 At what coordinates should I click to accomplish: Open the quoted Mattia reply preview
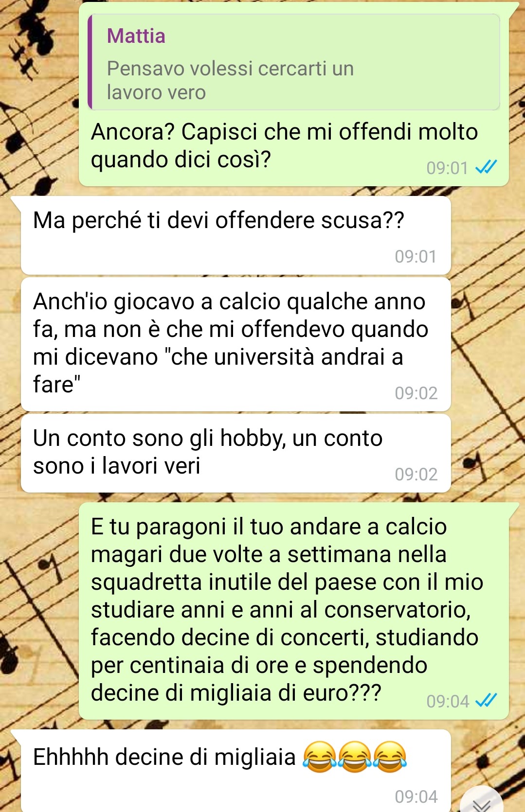click(294, 62)
